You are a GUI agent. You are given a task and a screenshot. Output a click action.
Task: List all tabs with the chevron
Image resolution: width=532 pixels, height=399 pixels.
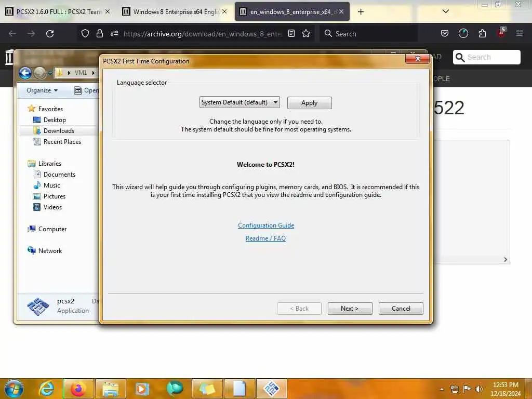click(445, 11)
